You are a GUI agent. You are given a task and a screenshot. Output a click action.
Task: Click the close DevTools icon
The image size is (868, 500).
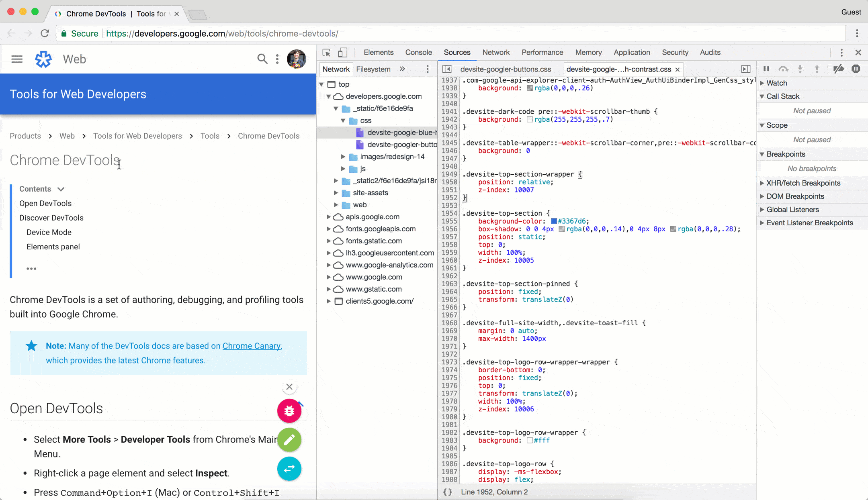858,53
